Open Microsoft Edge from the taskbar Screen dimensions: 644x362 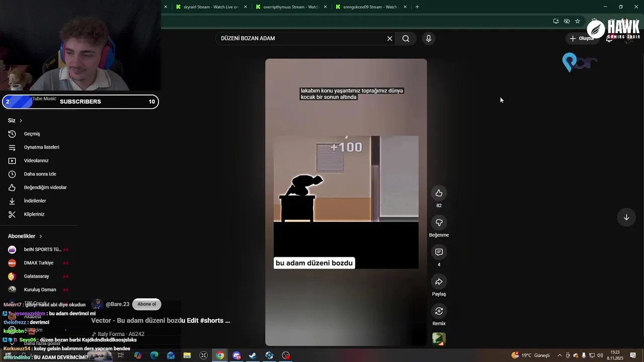pyautogui.click(x=154, y=355)
